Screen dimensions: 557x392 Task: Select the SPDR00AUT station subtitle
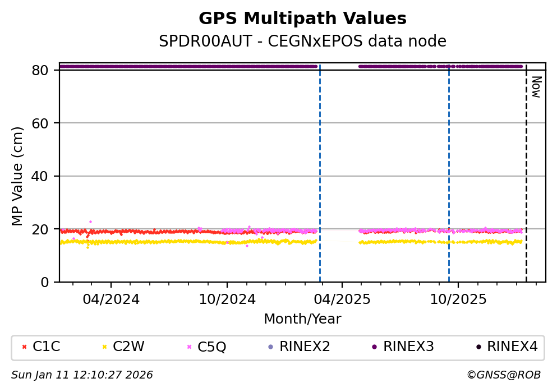pyautogui.click(x=302, y=41)
